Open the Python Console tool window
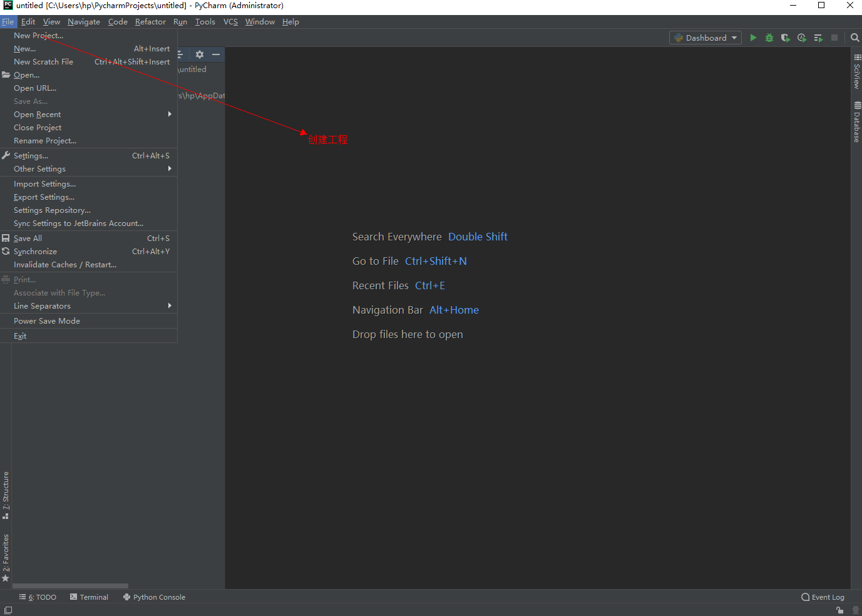This screenshot has width=862, height=616. click(155, 597)
